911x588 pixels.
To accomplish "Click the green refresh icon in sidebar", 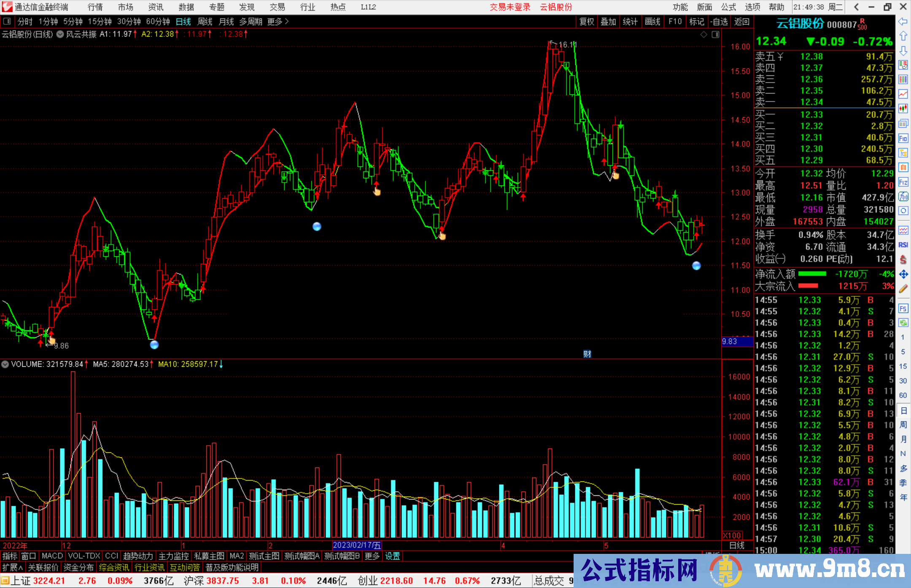I will (x=903, y=323).
